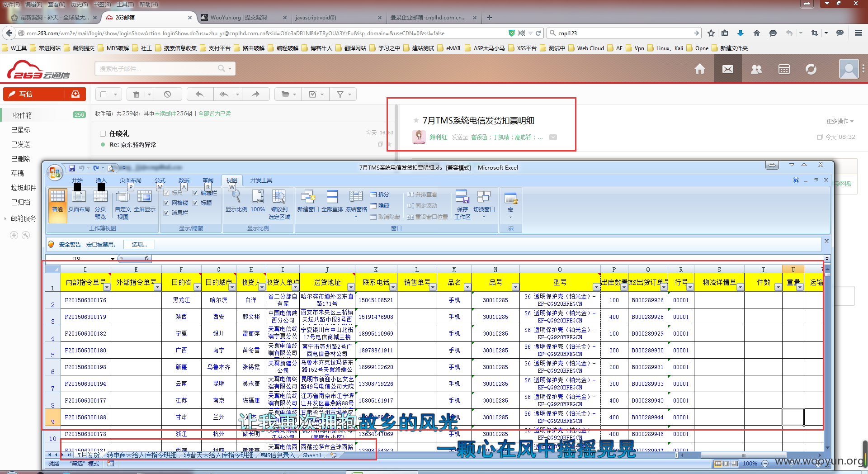This screenshot has height=474, width=868.
Task: Open the 263 calendar icon in header
Action: coord(784,69)
